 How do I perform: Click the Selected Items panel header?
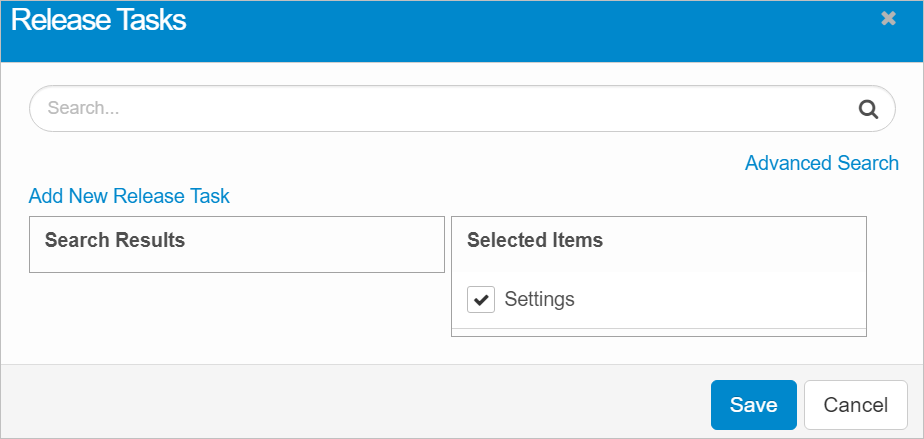[x=535, y=240]
